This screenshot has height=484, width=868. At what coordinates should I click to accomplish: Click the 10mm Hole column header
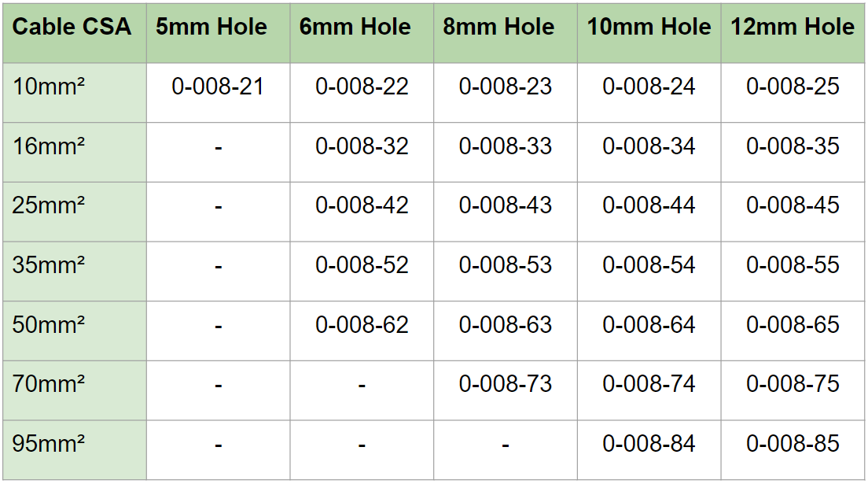click(x=649, y=28)
